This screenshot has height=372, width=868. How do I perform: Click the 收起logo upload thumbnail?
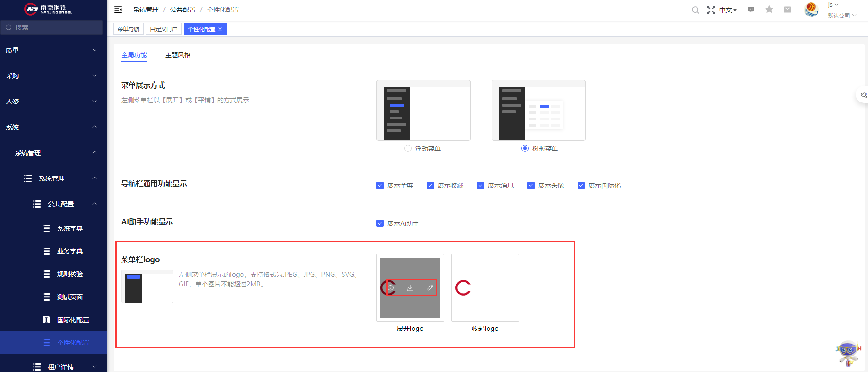click(x=485, y=288)
